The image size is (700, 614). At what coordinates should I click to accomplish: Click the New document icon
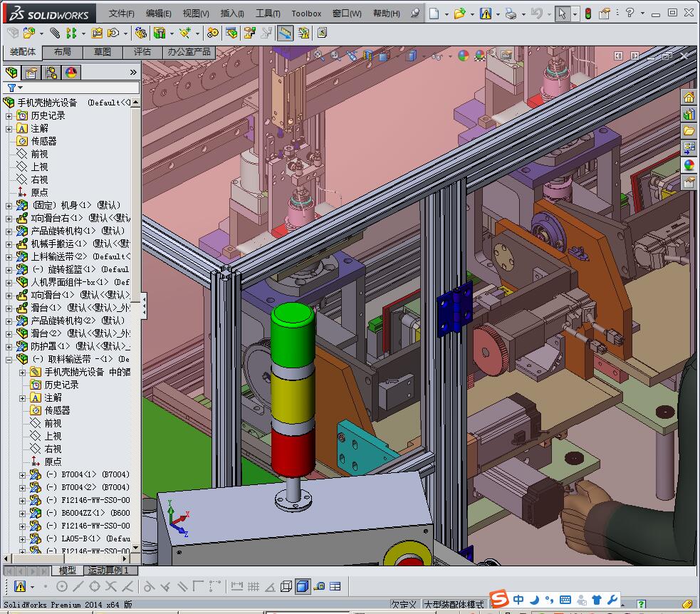pos(434,14)
